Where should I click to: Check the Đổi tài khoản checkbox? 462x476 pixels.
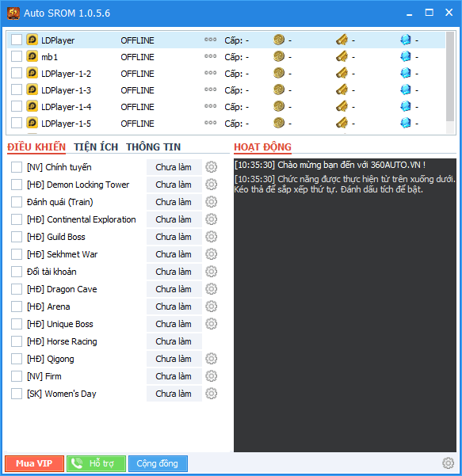[17, 272]
